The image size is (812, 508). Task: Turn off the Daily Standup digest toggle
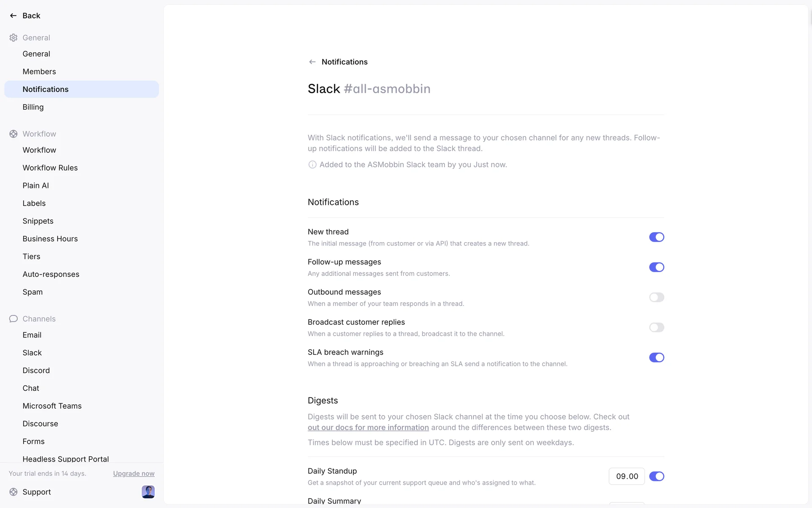pyautogui.click(x=656, y=476)
